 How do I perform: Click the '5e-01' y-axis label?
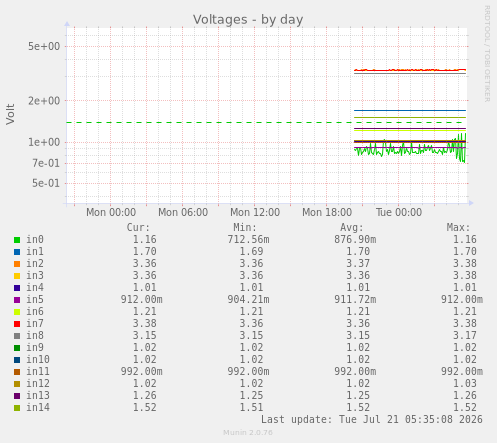click(x=46, y=183)
